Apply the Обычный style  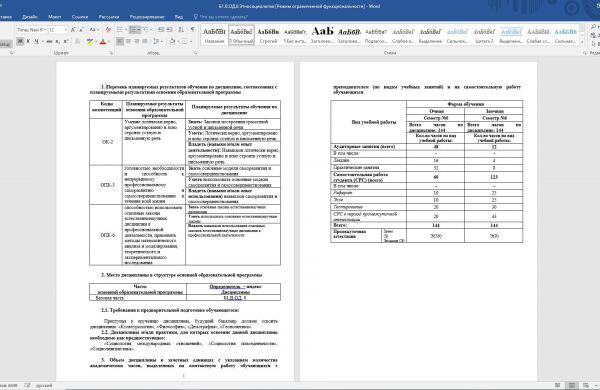click(241, 35)
